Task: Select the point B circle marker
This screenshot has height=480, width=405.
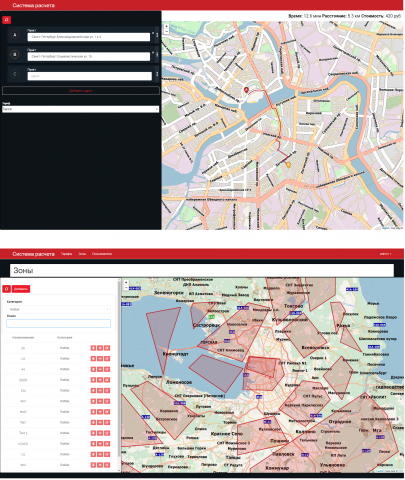Action: click(15, 54)
